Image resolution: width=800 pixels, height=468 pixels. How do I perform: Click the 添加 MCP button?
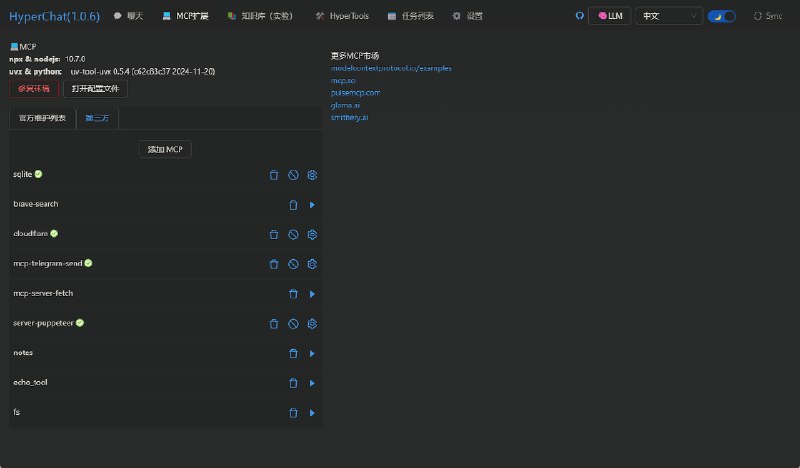coord(164,149)
